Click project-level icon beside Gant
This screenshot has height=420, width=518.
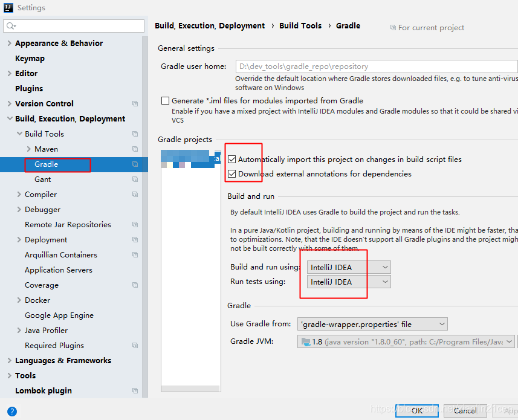coord(135,179)
